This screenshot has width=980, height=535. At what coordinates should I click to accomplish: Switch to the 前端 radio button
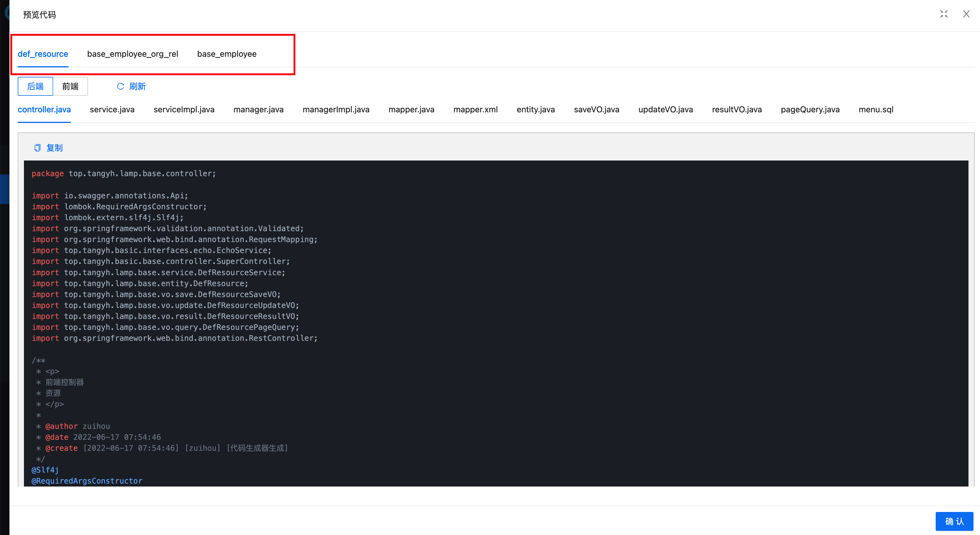(x=70, y=86)
